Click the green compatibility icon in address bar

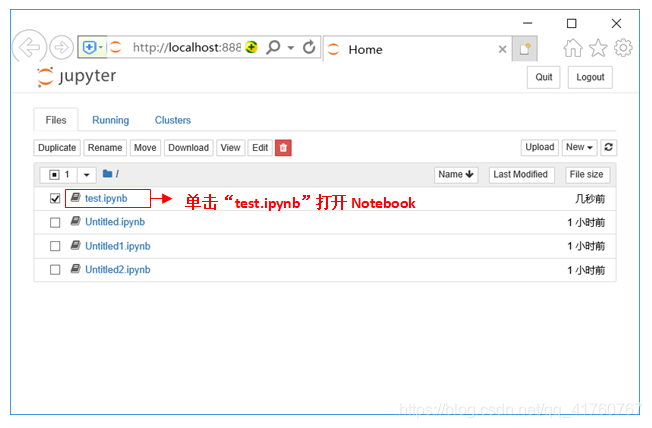pos(251,47)
